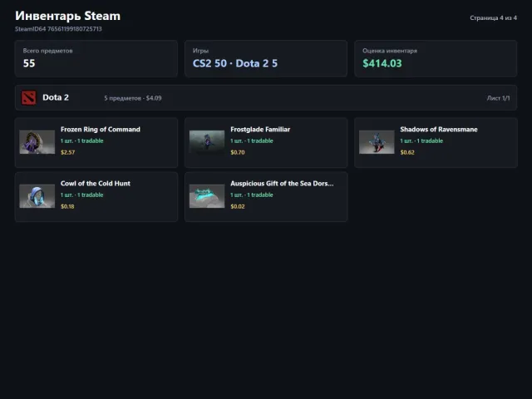This screenshot has height=399, width=532.
Task: Click the $414.03 inventory value
Action: pyautogui.click(x=382, y=63)
